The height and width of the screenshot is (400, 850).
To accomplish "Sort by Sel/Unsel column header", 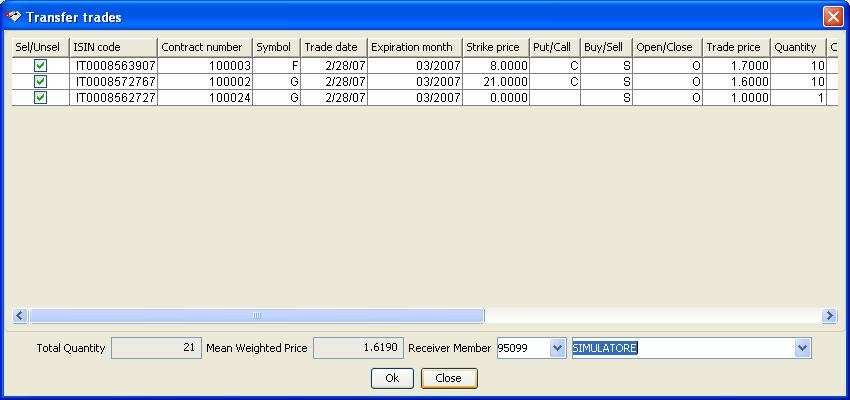I will click(41, 47).
